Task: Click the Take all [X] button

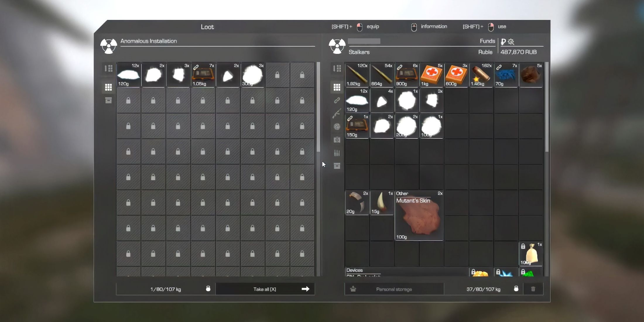Action: (265, 289)
